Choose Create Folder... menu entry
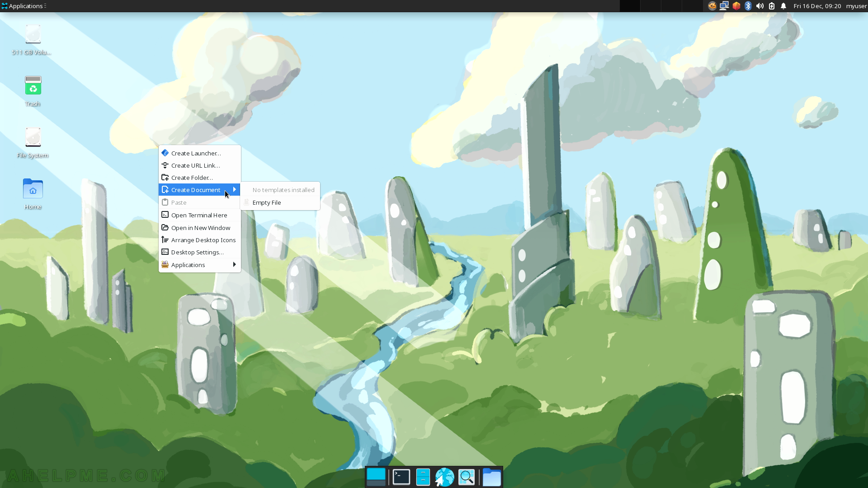Viewport: 868px width, 488px height. tap(199, 178)
